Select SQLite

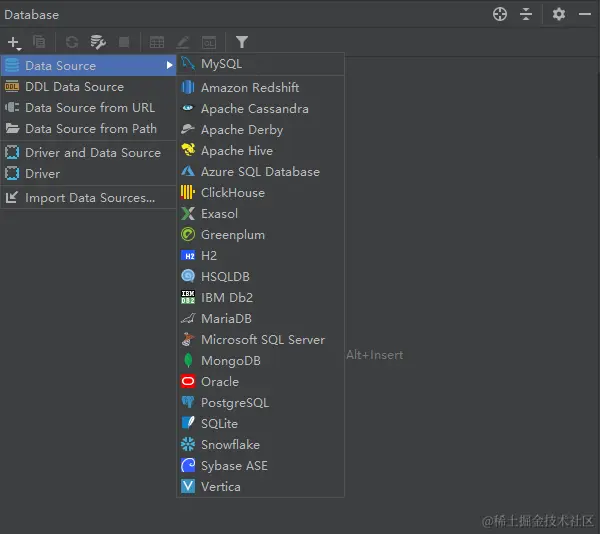tap(260, 423)
